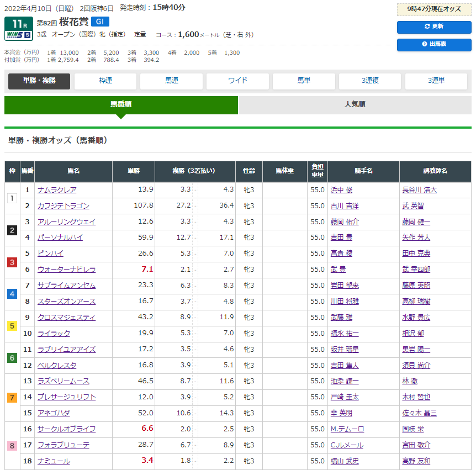
Task: Open jockey M.デムーロ link
Action: [347, 430]
